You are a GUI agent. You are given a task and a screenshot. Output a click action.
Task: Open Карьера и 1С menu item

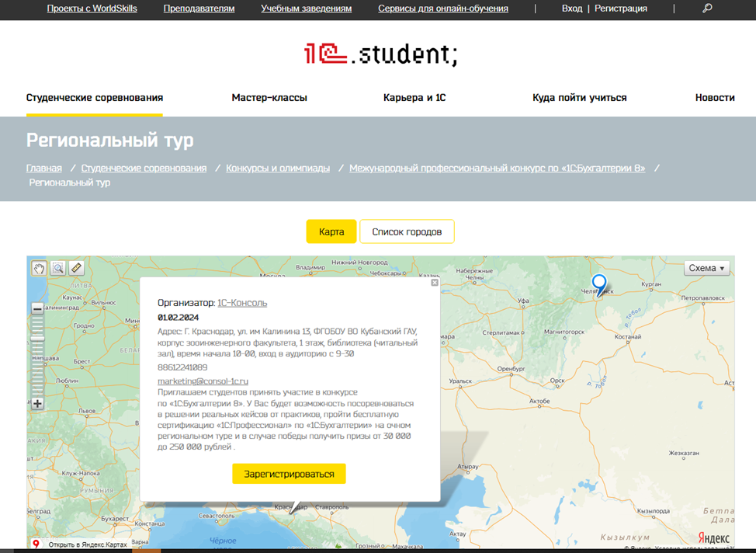(414, 98)
